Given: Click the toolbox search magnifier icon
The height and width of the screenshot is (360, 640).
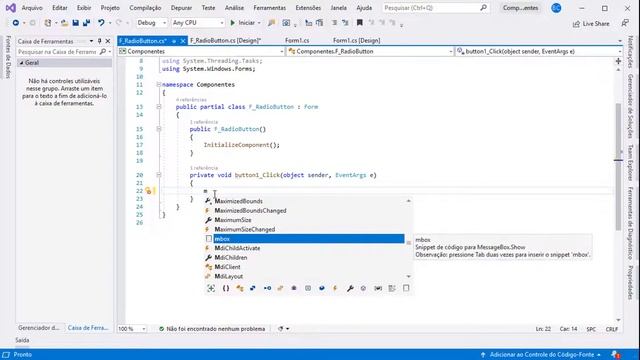Looking at the screenshot, I should (x=103, y=52).
